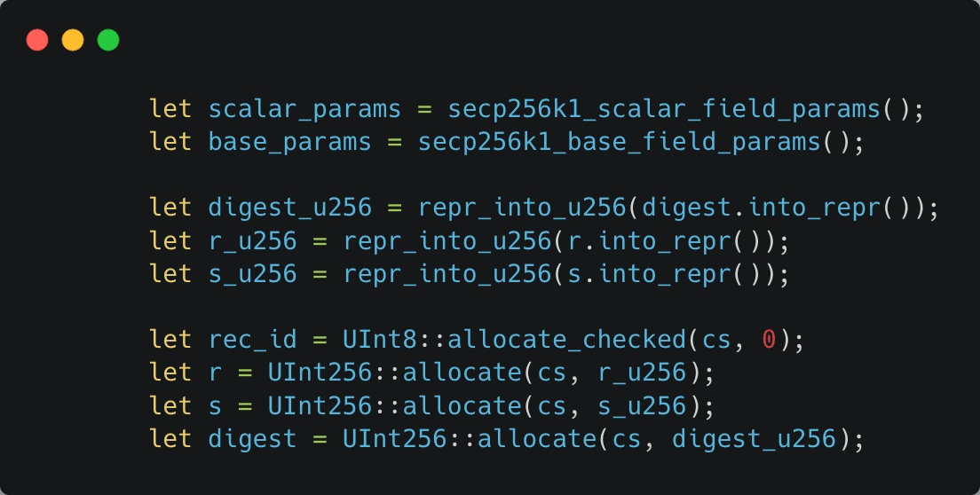
Task: Click the red 0 literal argument
Action: point(770,340)
